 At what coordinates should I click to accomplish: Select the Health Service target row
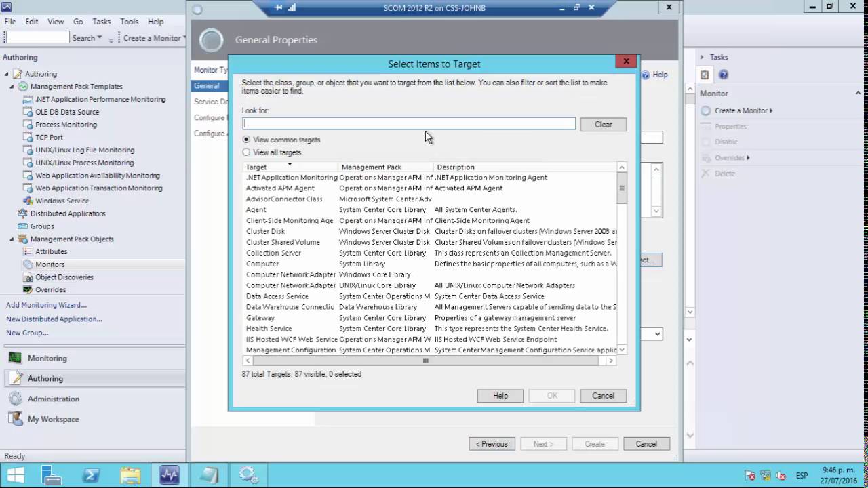(x=430, y=328)
